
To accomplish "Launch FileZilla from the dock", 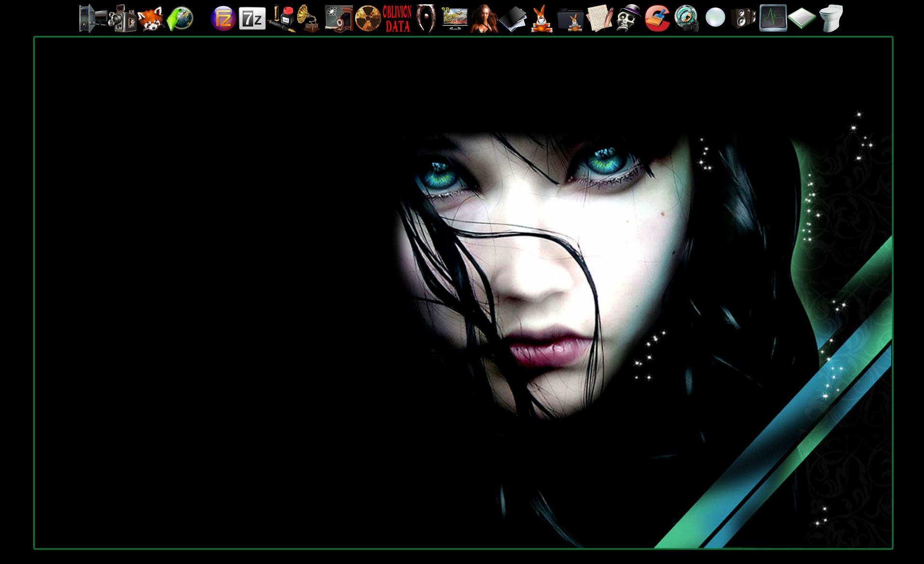I will pos(223,19).
